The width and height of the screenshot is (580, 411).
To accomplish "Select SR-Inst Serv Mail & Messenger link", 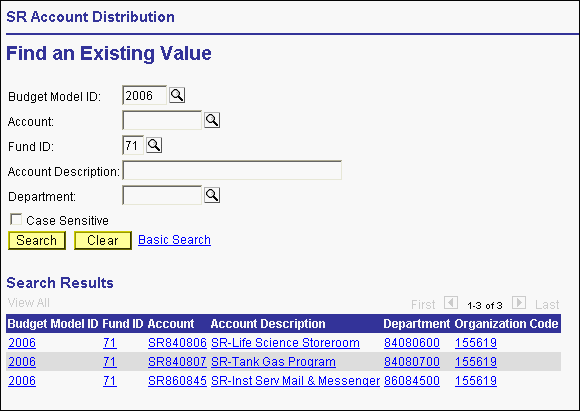I will click(295, 381).
